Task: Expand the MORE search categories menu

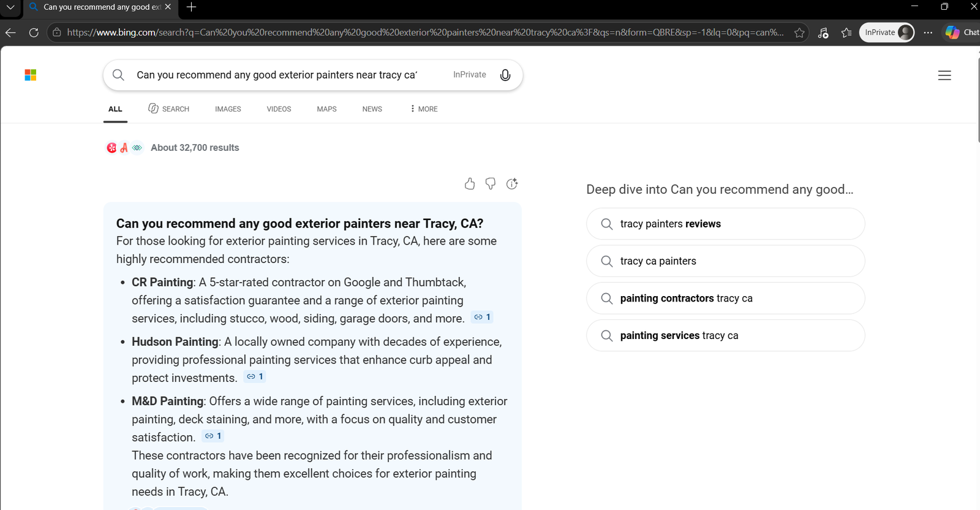Action: [x=424, y=109]
